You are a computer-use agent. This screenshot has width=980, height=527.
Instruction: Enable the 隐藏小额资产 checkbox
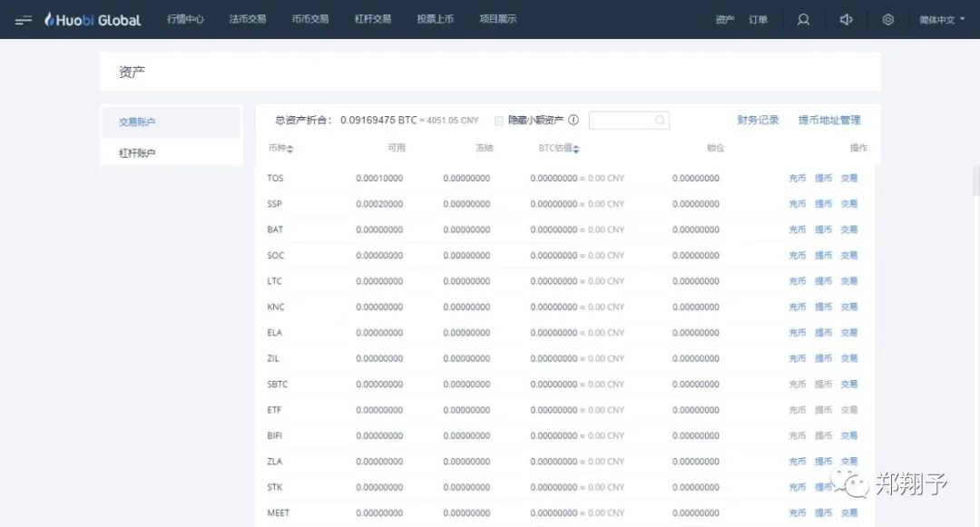pyautogui.click(x=498, y=120)
